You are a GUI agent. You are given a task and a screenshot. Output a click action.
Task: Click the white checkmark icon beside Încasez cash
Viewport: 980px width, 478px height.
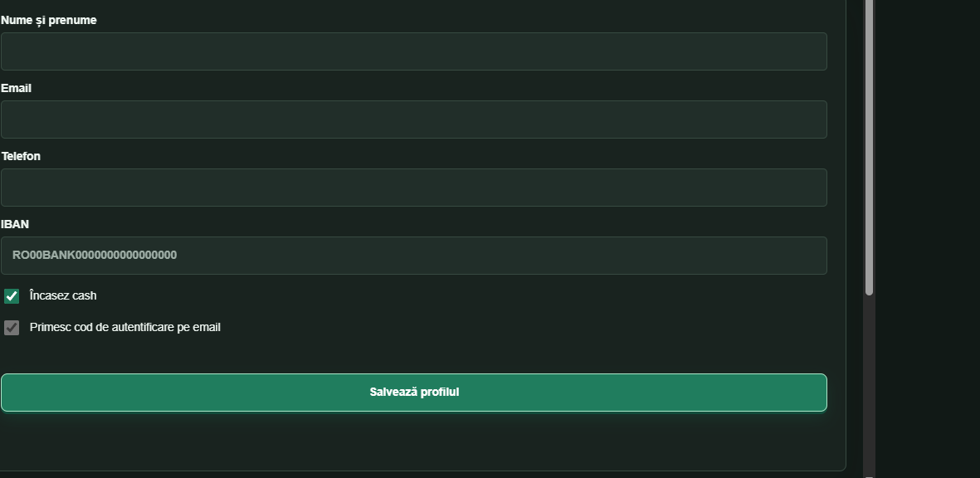point(12,296)
